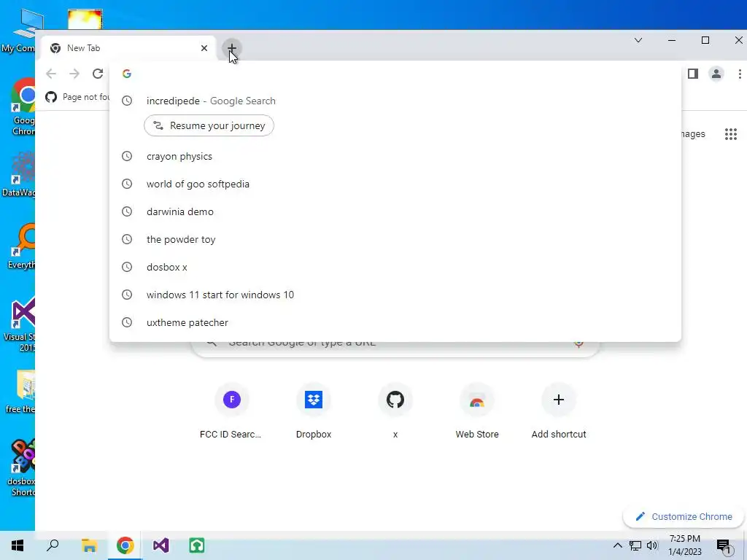
Task: Open the clock showing 7:25 PM
Action: [x=685, y=545]
